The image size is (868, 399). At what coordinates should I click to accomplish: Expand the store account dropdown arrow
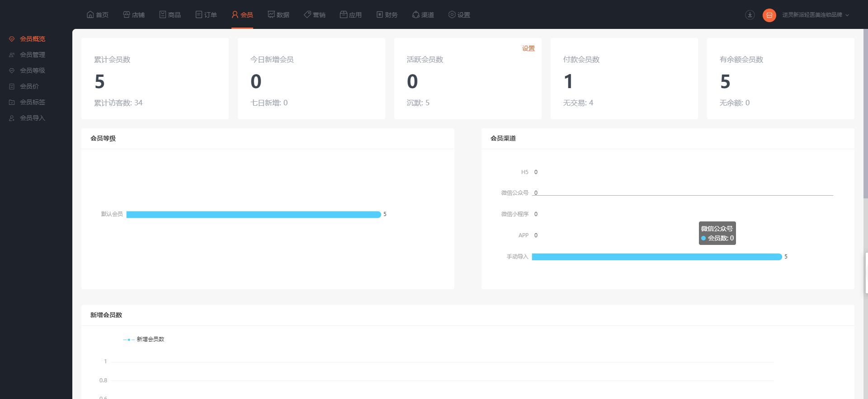(847, 15)
